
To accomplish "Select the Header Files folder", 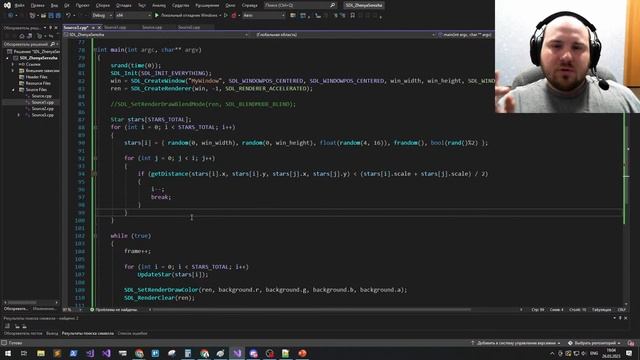I will [36, 77].
